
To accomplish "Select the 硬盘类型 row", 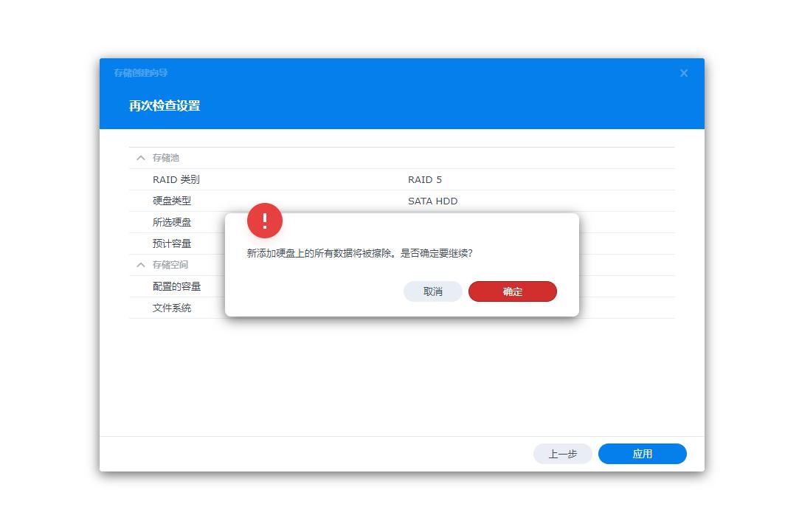I will point(171,201).
